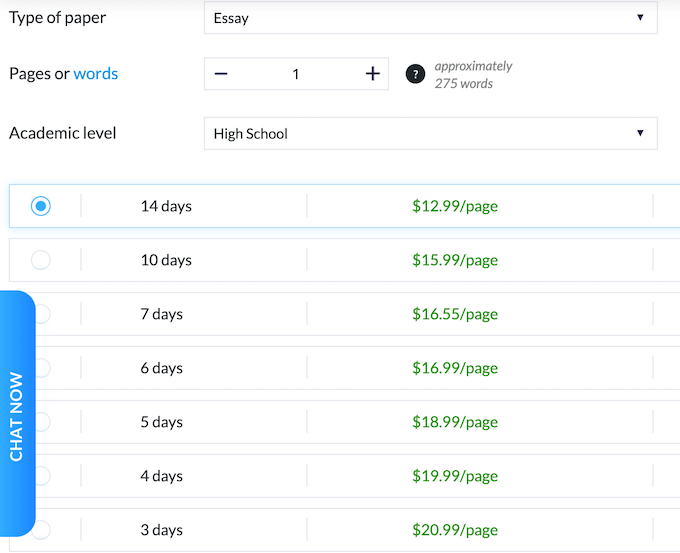Click the $15.99/page price
The width and height of the screenshot is (680, 553).
(455, 260)
